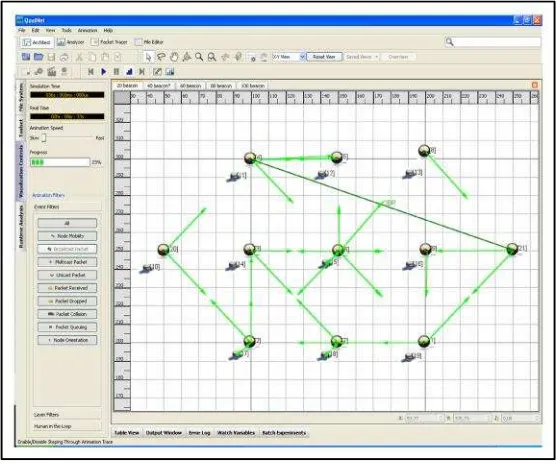Click the blue play simulation button
This screenshot has height=464, width=556.
click(x=104, y=72)
